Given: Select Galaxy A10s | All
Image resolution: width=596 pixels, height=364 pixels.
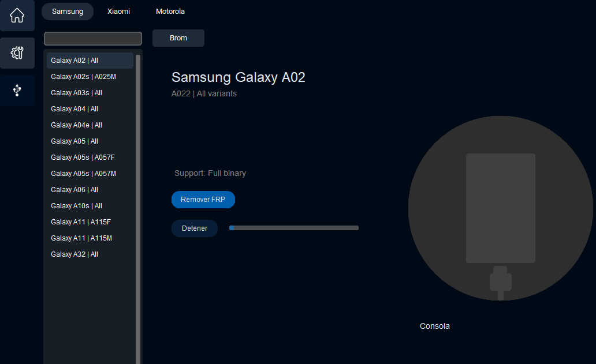Looking at the screenshot, I should coord(90,206).
